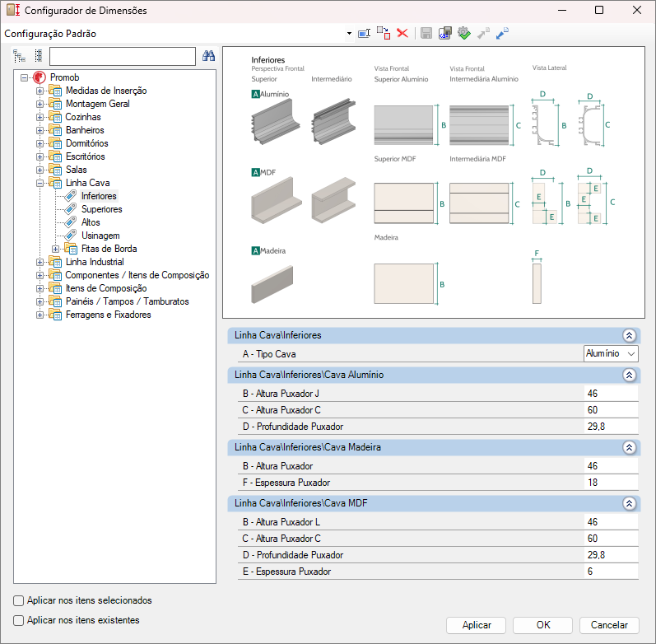This screenshot has height=644, width=656.
Task: Open the 'Configuração Padrão' dropdown arrow
Action: click(350, 34)
